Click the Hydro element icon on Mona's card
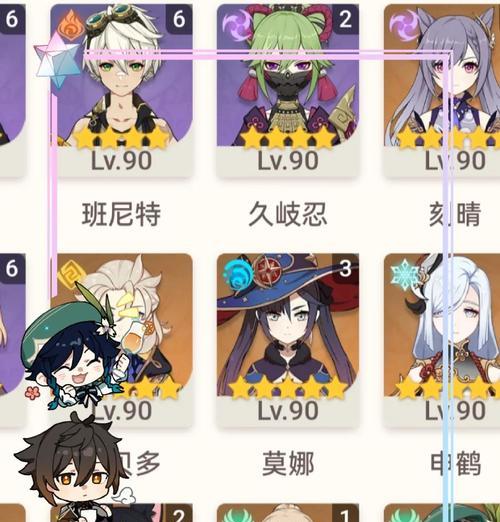Image resolution: width=500 pixels, height=522 pixels. click(x=237, y=274)
